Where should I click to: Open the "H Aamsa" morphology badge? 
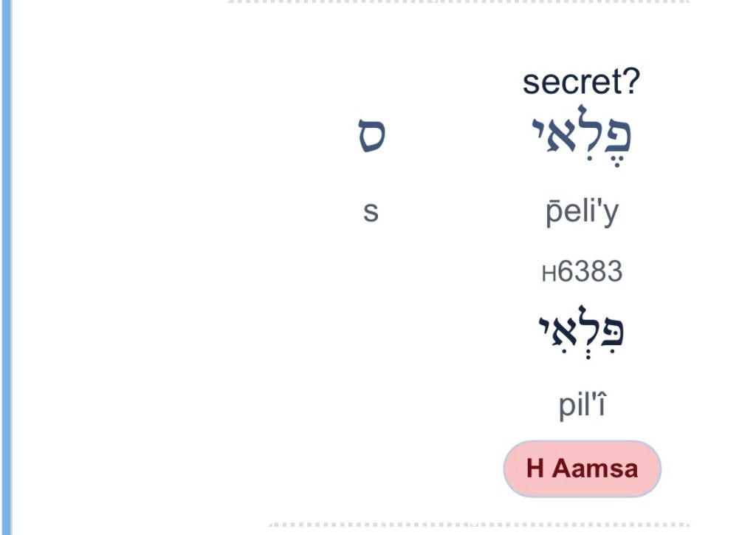pyautogui.click(x=582, y=468)
